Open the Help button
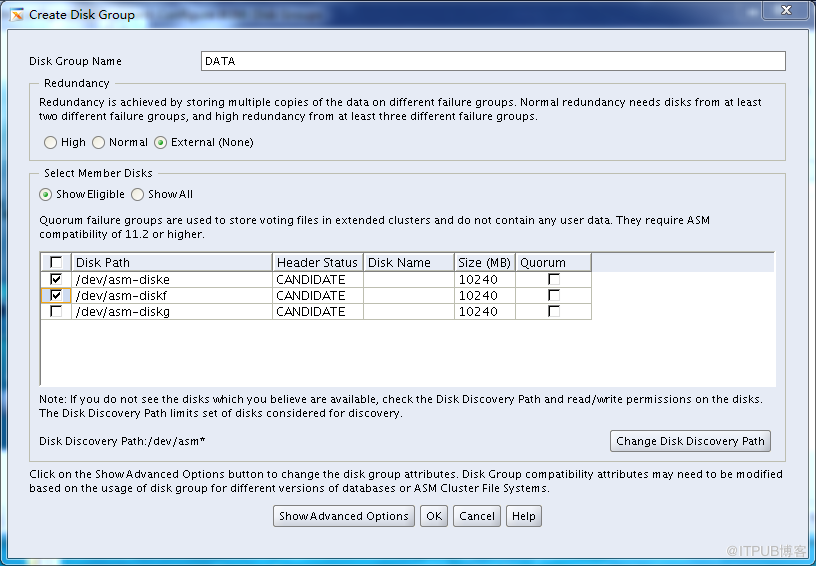 (x=523, y=517)
